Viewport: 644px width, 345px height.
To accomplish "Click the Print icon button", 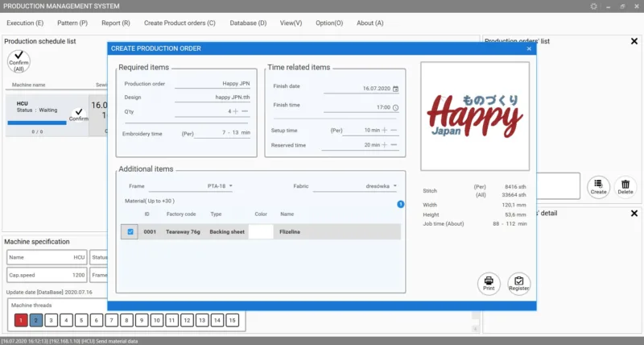I will pos(489,283).
